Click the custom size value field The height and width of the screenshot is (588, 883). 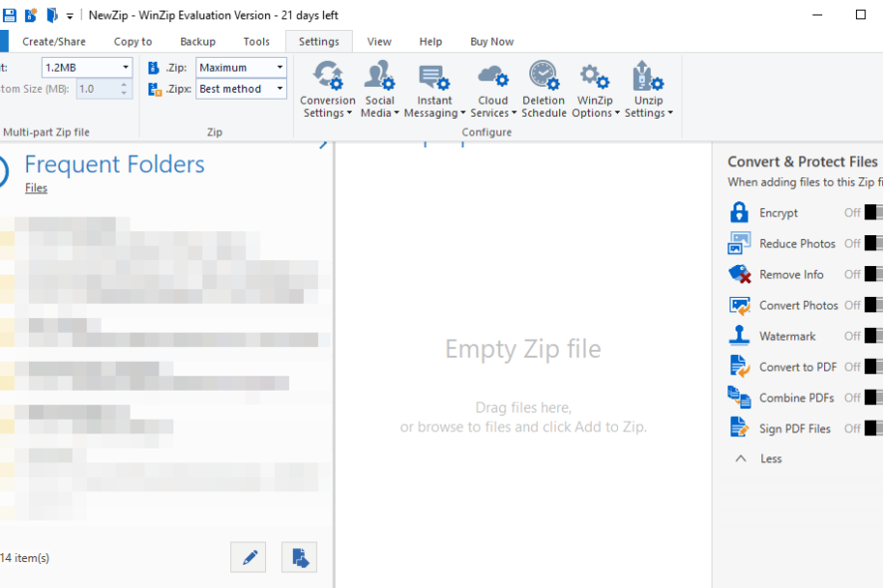pyautogui.click(x=97, y=89)
